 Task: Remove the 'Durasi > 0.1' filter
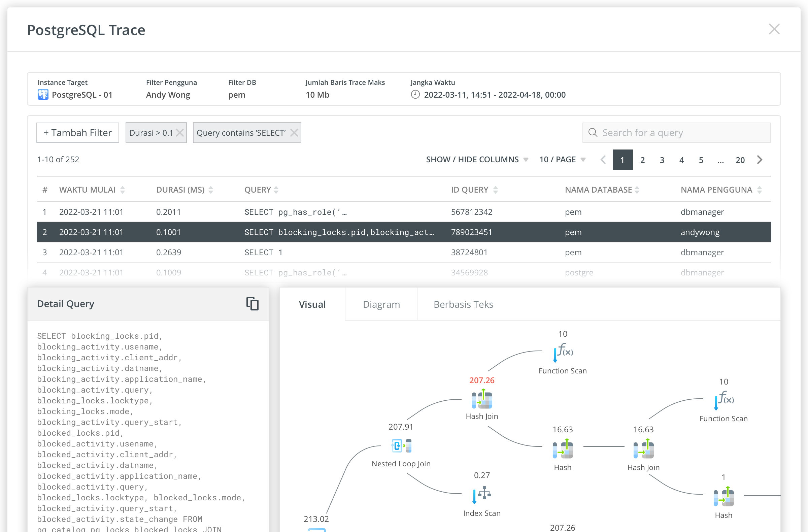(180, 133)
